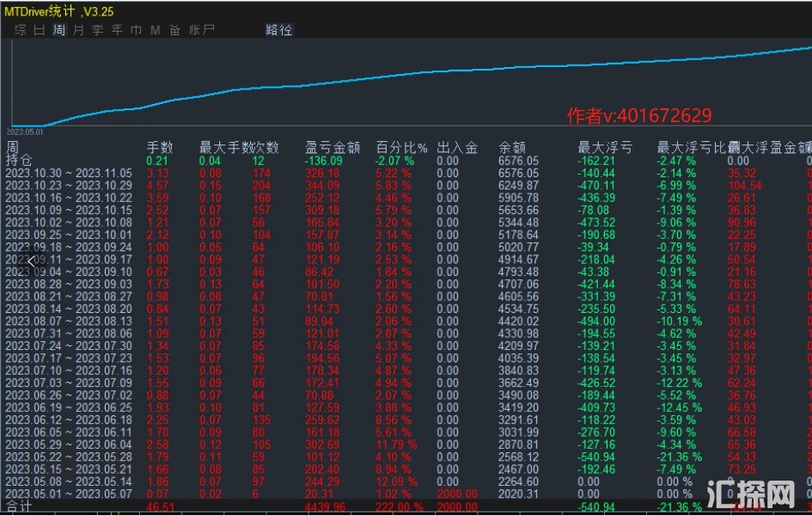Image resolution: width=812 pixels, height=515 pixels.
Task: Switch to the 季 (quarterly) tab
Action: point(97,30)
